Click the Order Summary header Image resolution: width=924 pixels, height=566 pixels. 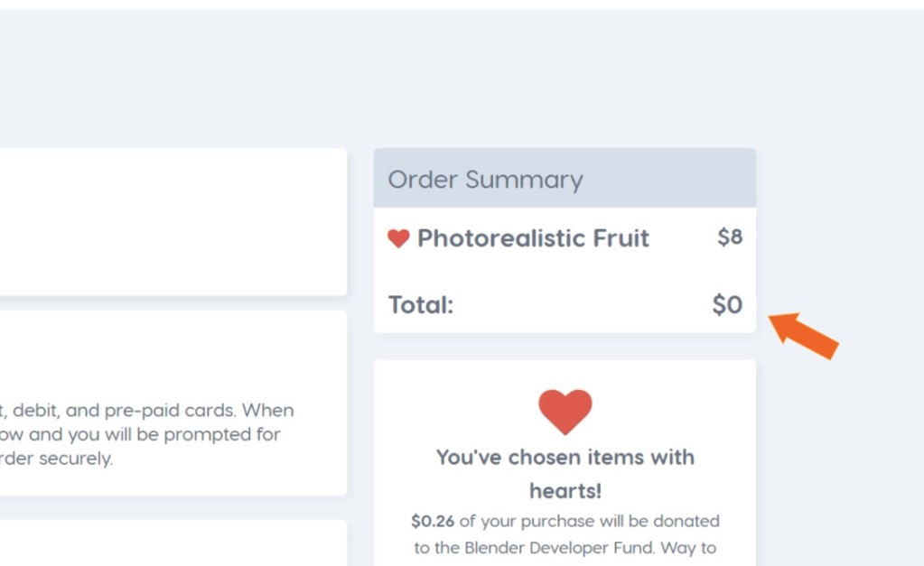tap(486, 179)
